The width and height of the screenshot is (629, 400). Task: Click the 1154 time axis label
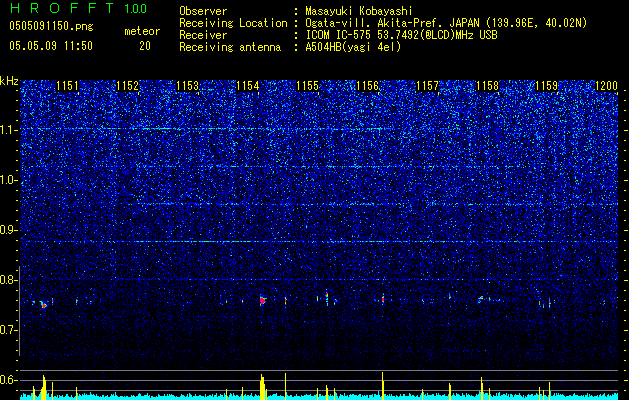(248, 86)
